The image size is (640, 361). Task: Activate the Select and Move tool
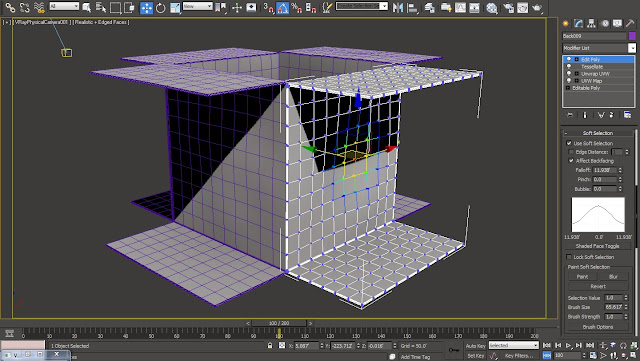146,7
